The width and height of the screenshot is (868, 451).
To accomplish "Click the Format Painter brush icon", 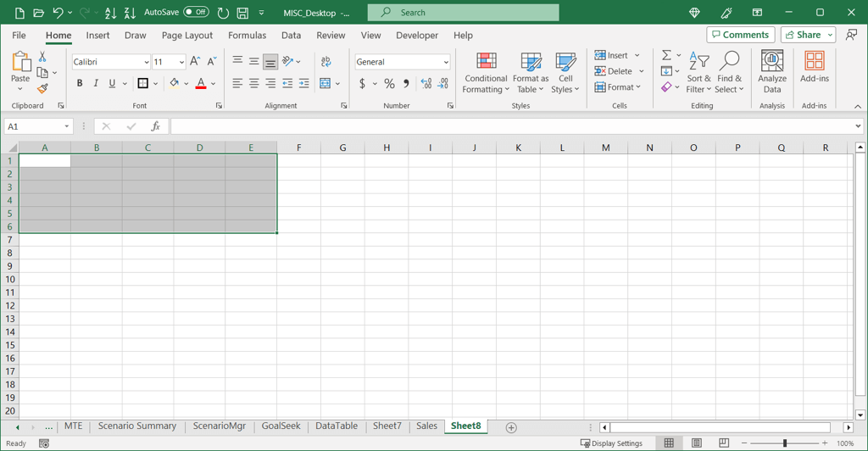I will (x=42, y=89).
